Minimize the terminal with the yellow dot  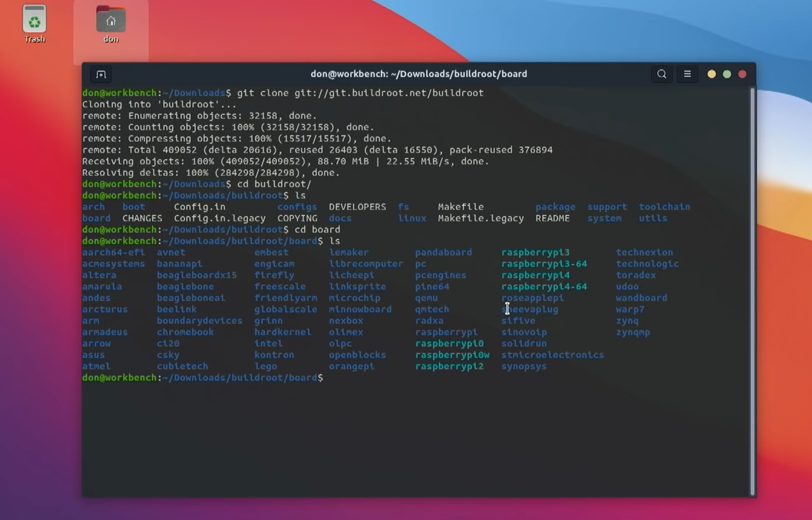point(711,74)
